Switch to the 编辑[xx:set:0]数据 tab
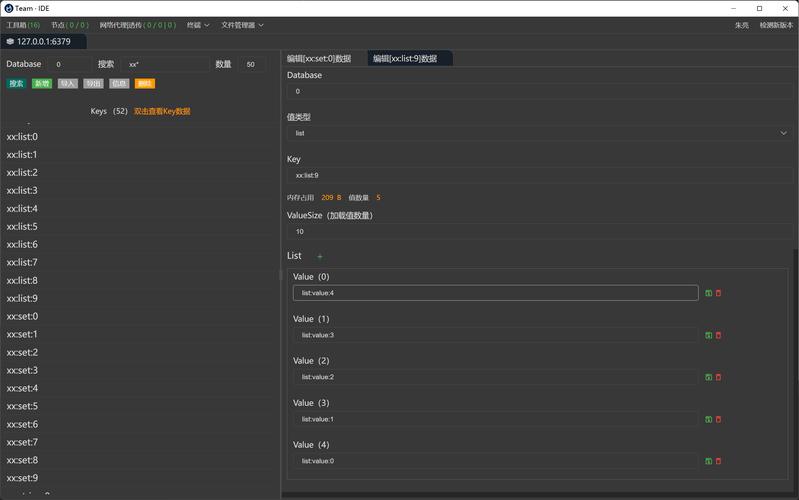The image size is (799, 500). click(x=319, y=59)
